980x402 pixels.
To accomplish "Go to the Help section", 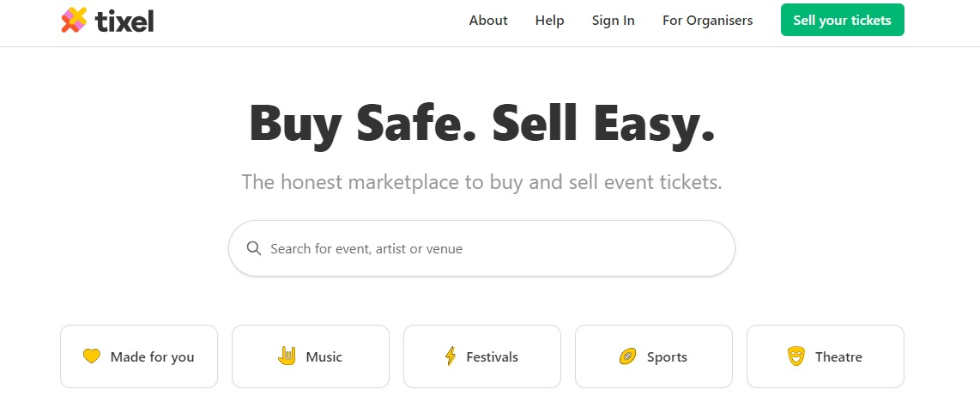I will [x=549, y=21].
